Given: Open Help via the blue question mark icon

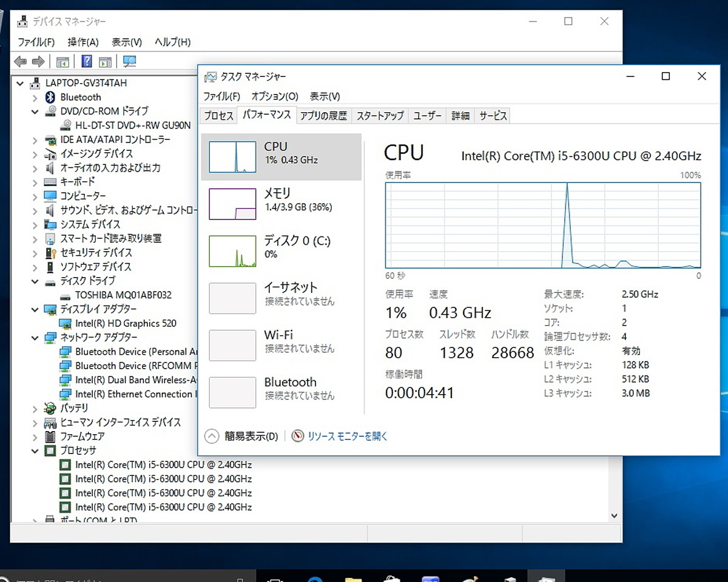Looking at the screenshot, I should pos(87,61).
